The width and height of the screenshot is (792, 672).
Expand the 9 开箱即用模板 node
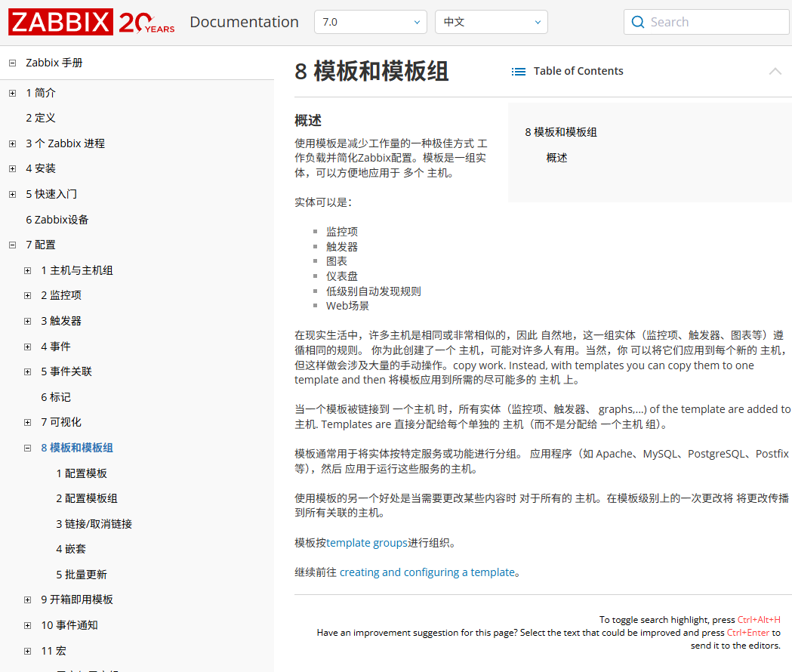pyautogui.click(x=27, y=600)
